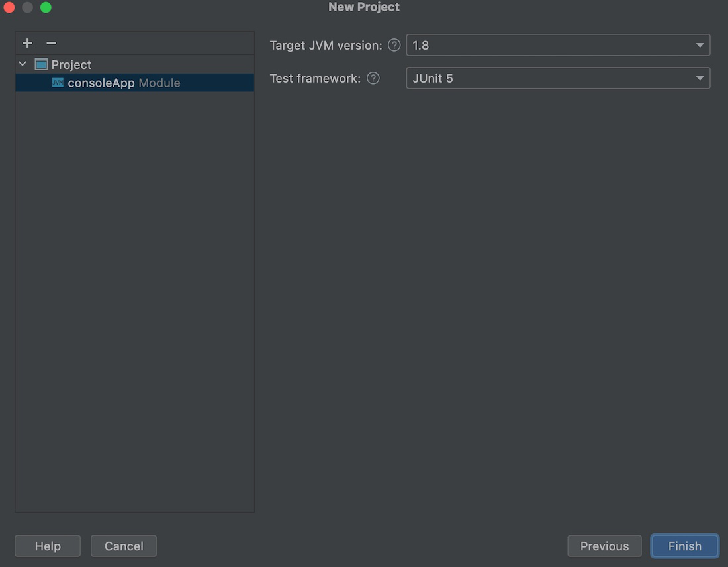The width and height of the screenshot is (728, 567).
Task: Click the arrow of the Target JVM version dropdown
Action: (700, 45)
